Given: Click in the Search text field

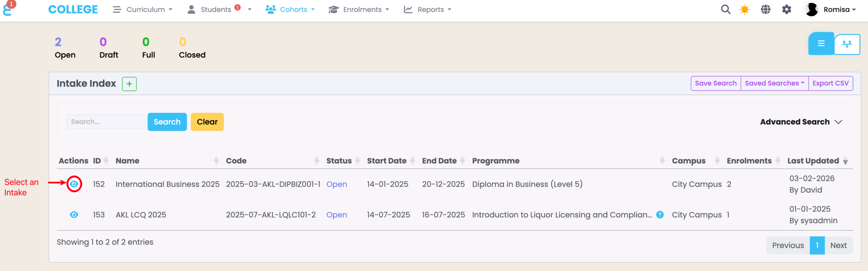Looking at the screenshot, I should pyautogui.click(x=106, y=122).
